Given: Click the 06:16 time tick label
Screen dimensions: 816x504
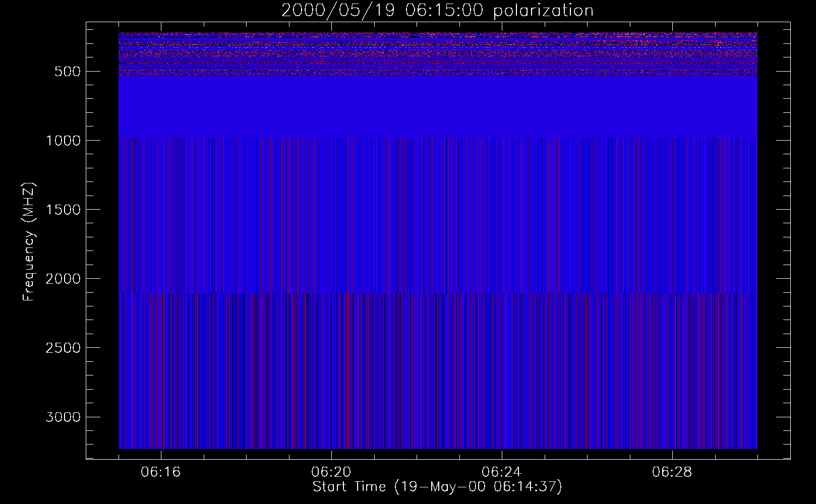Looking at the screenshot, I should 161,472.
